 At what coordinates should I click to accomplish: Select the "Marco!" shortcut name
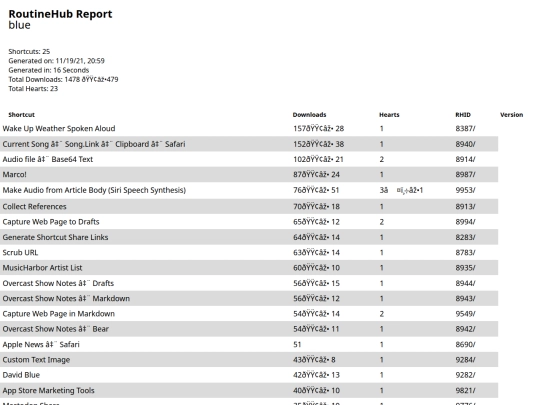(14, 175)
